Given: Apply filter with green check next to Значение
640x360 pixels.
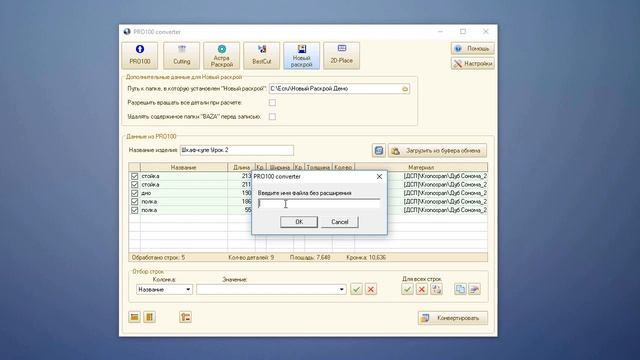Looking at the screenshot, I should click(x=356, y=289).
